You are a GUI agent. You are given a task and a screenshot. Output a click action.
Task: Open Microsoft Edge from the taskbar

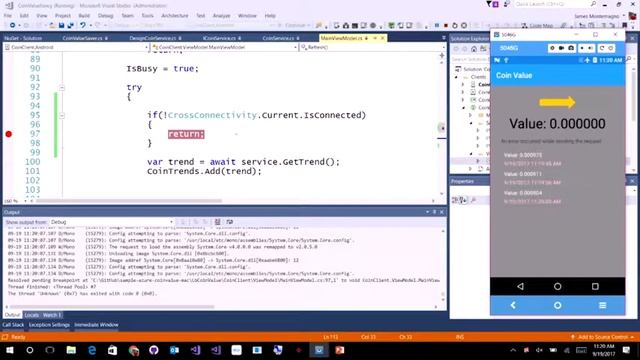tap(92, 350)
